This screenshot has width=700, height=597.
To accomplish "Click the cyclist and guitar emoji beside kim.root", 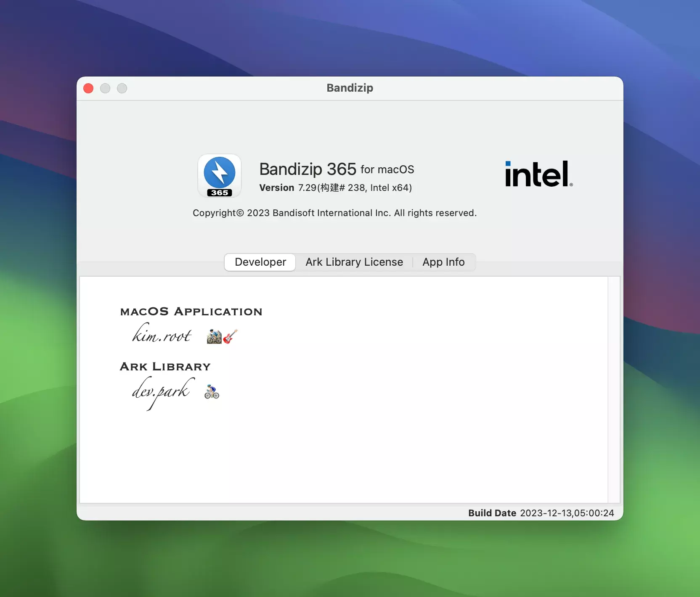I will pyautogui.click(x=222, y=336).
